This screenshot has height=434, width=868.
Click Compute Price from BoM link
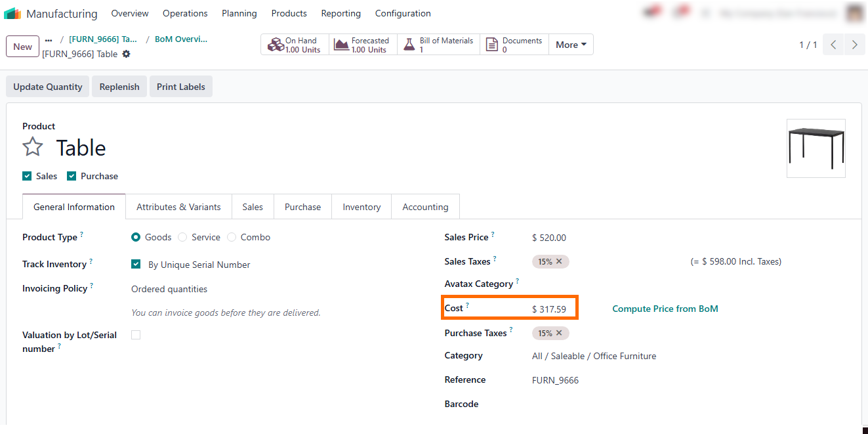(x=665, y=309)
